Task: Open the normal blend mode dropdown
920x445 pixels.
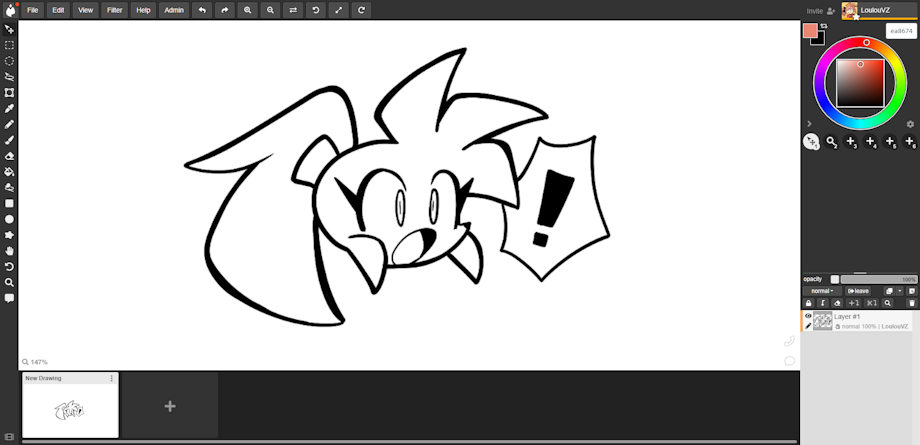Action: pos(821,291)
